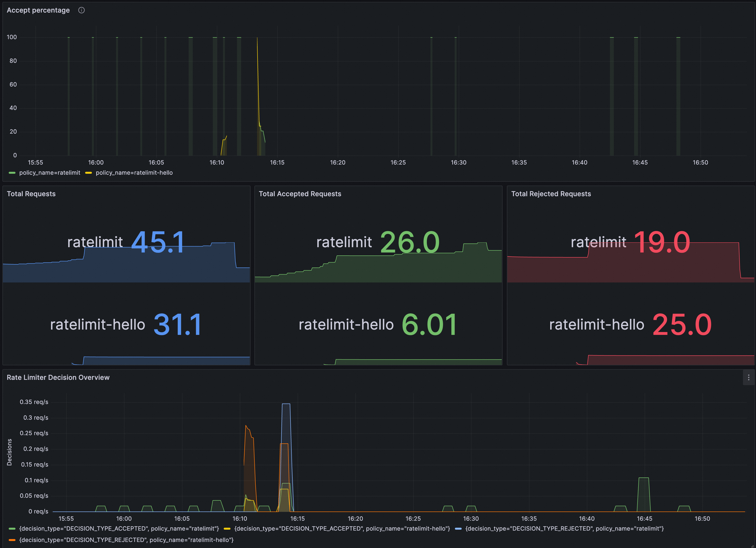
Task: Click orange REJECTED ratelimit-hello color swatch
Action: coord(12,540)
